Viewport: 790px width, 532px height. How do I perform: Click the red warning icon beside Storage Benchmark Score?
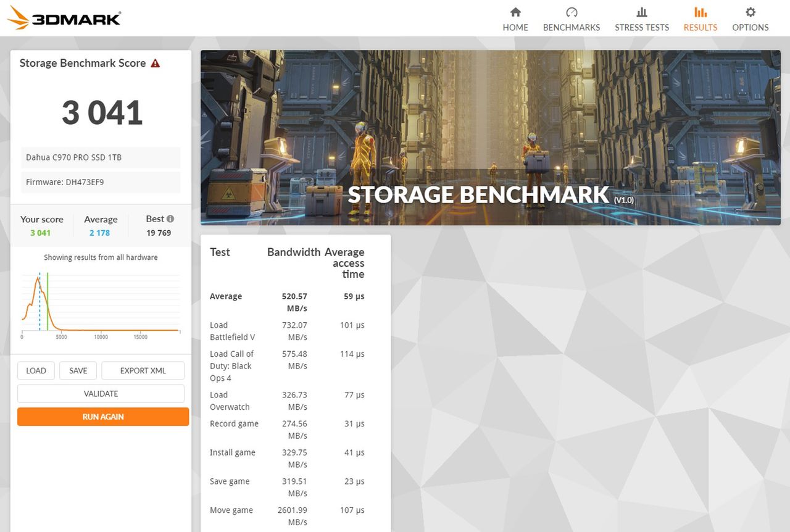coord(156,63)
